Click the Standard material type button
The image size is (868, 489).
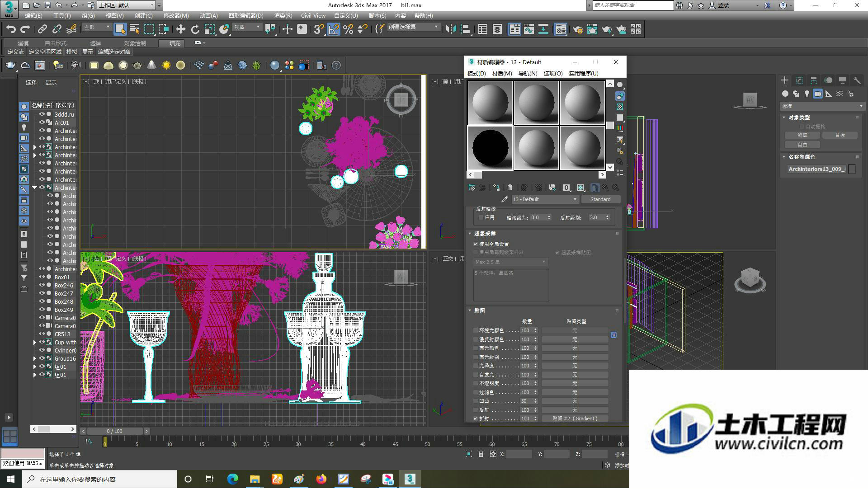[600, 199]
